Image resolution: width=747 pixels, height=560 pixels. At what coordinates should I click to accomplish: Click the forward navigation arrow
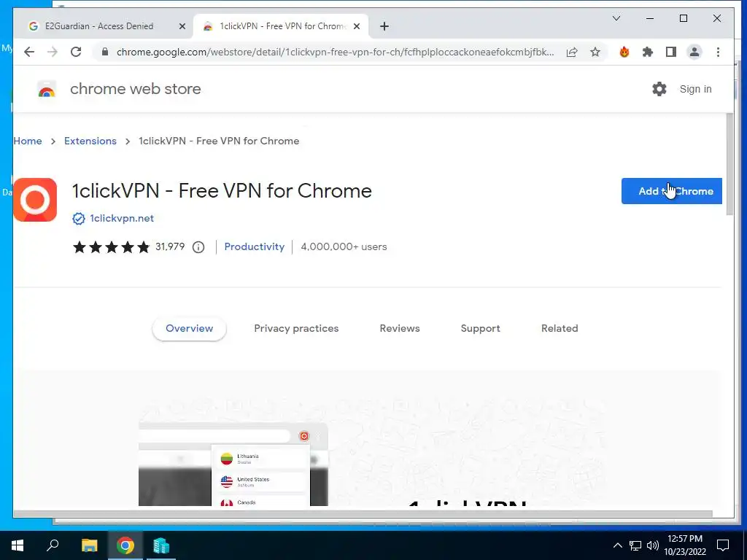(53, 52)
